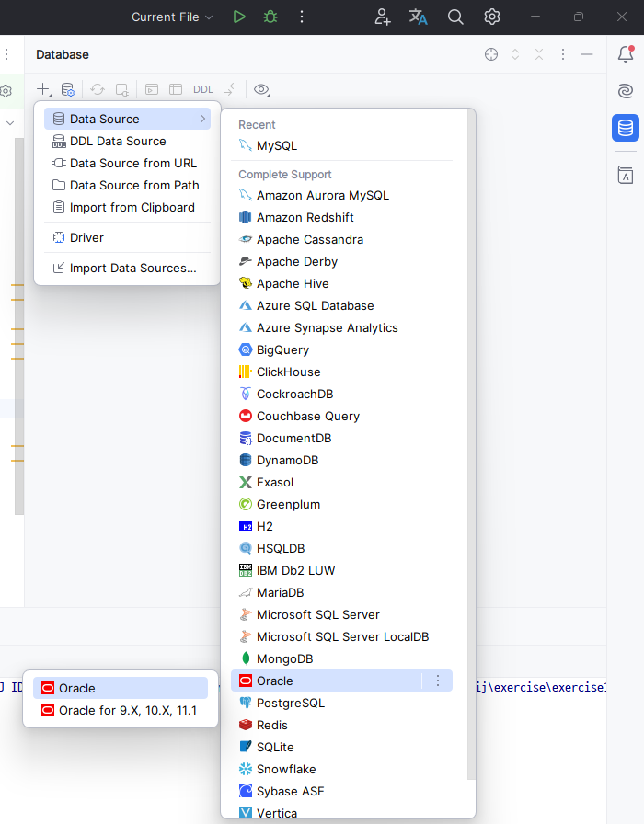Select Import from Clipboard
Screen dimensions: 644x824
(x=127, y=208)
